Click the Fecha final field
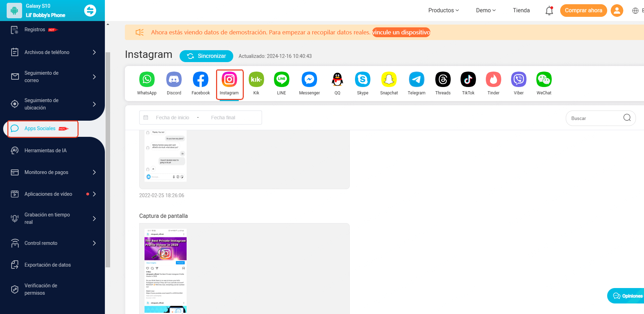This screenshot has width=644, height=314. click(223, 118)
